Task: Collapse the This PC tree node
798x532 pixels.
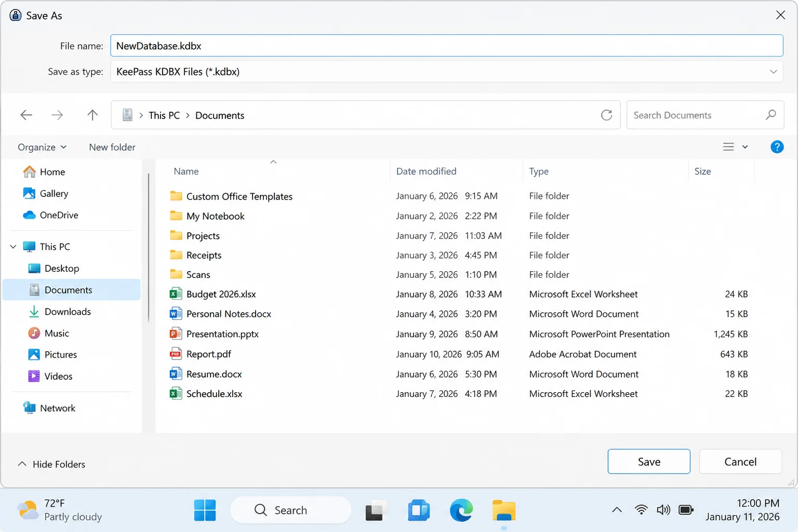Action: click(13, 246)
